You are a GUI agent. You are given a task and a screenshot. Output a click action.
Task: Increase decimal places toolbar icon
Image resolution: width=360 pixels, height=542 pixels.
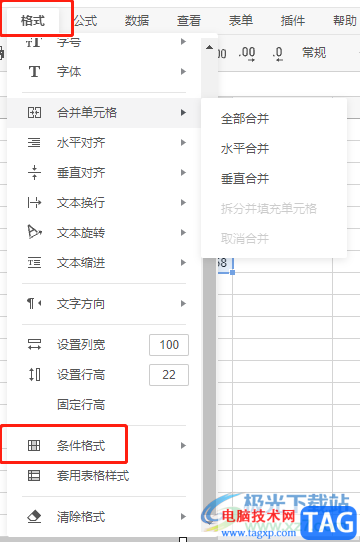pyautogui.click(x=247, y=54)
